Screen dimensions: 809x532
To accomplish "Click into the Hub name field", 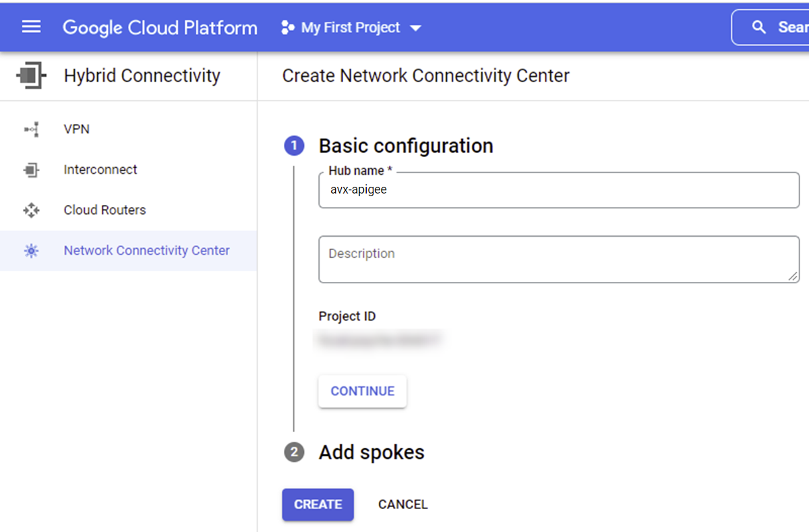I will (x=558, y=191).
